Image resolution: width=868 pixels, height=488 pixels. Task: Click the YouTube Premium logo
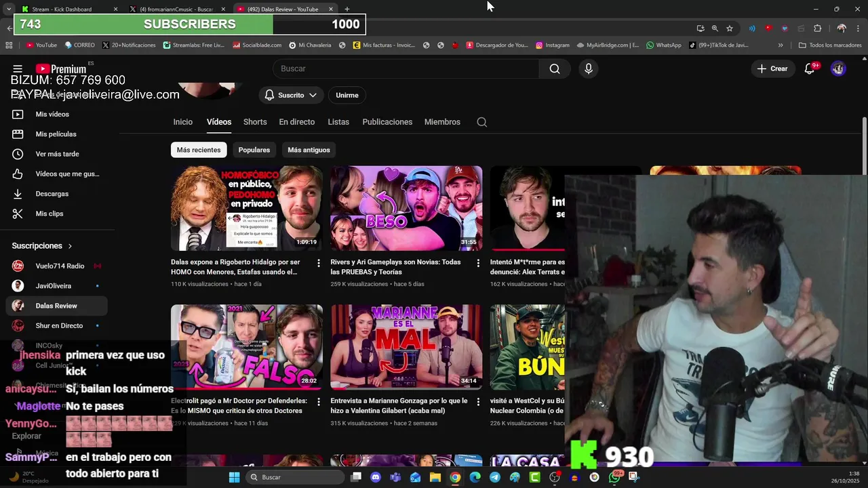(61, 68)
